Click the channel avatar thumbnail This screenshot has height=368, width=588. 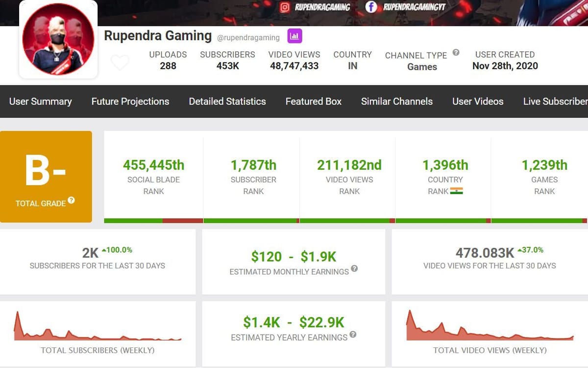click(x=58, y=40)
